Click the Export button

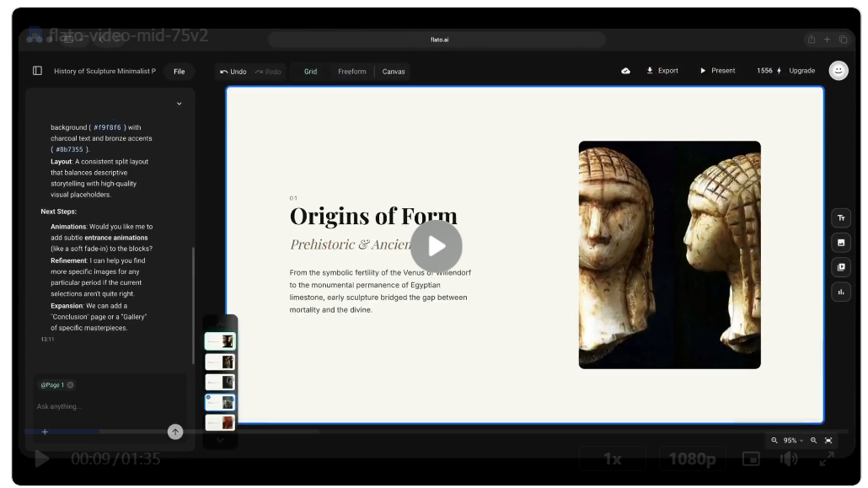[662, 71]
